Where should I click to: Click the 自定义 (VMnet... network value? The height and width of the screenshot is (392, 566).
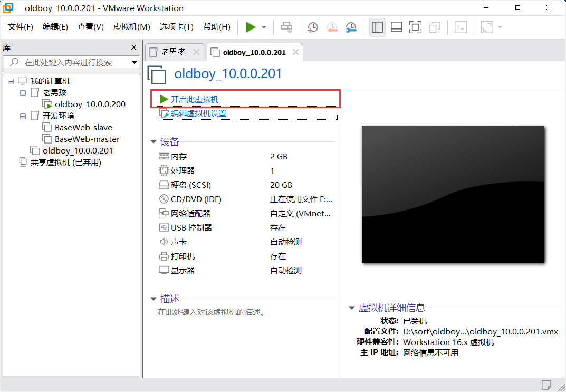pyautogui.click(x=300, y=213)
